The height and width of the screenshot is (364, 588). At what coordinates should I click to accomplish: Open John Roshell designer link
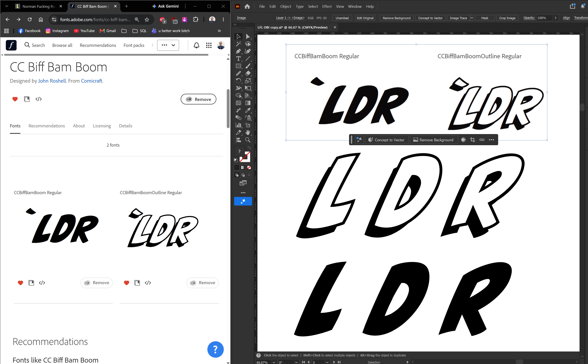pos(52,81)
